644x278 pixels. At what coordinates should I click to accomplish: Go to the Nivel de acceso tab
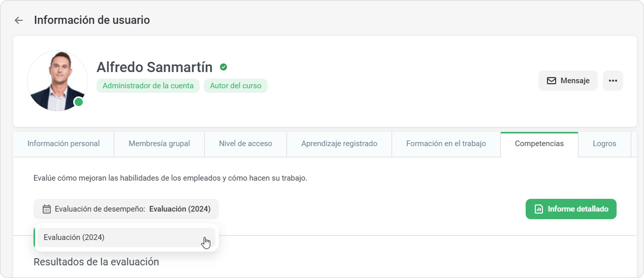(x=245, y=144)
